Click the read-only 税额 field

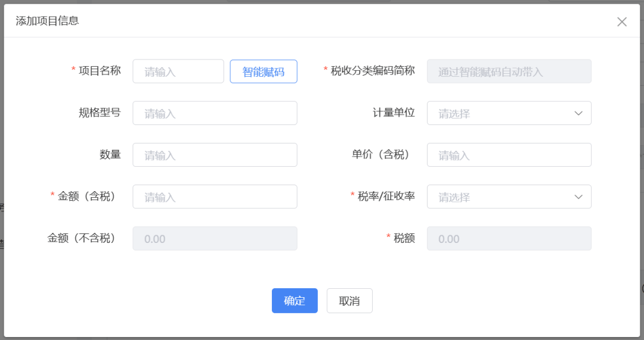point(509,238)
